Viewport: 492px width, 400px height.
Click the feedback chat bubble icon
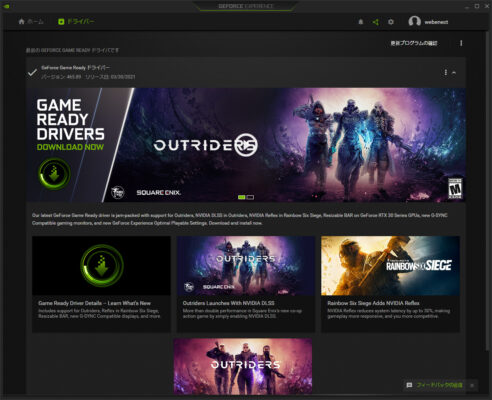coord(409,385)
